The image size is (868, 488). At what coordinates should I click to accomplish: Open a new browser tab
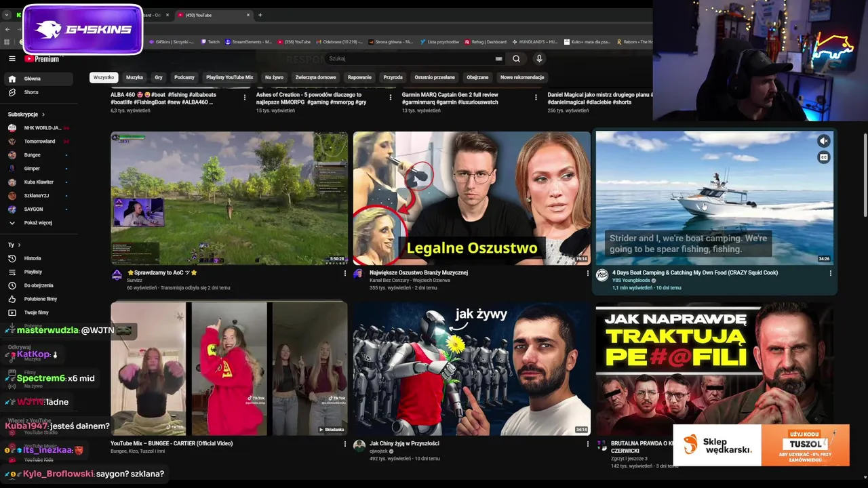(x=260, y=15)
